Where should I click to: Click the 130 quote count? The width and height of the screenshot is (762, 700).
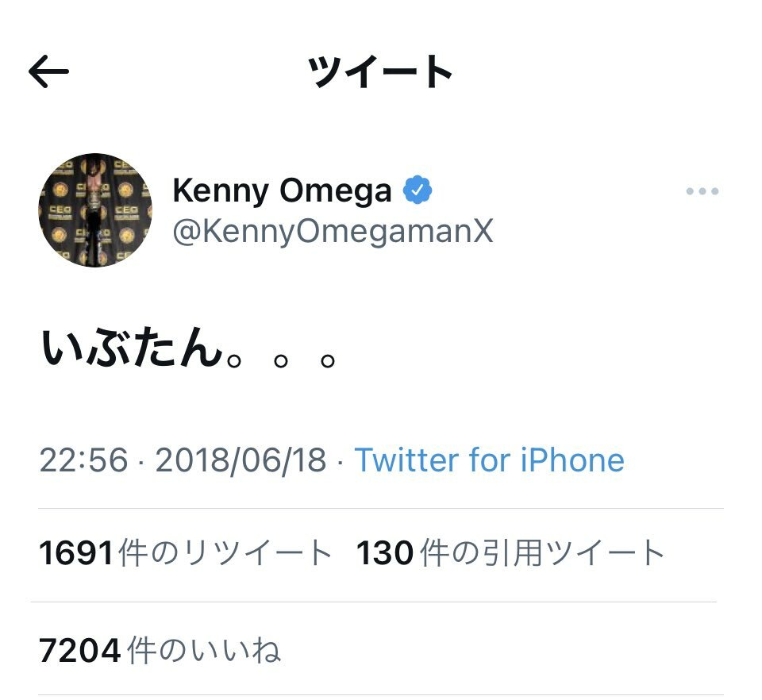point(385,554)
